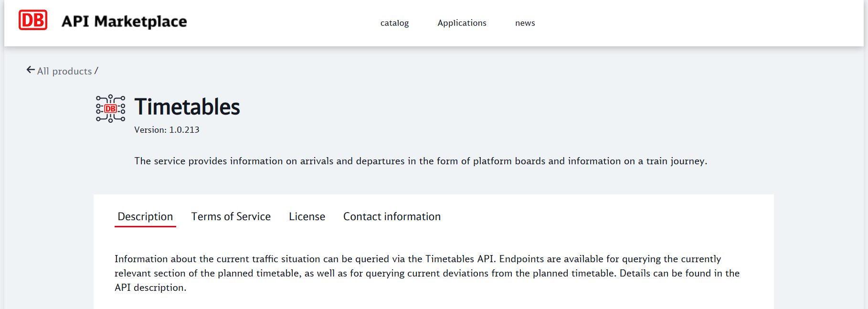868x309 pixels.
Task: Go back to All products
Action: click(x=64, y=71)
